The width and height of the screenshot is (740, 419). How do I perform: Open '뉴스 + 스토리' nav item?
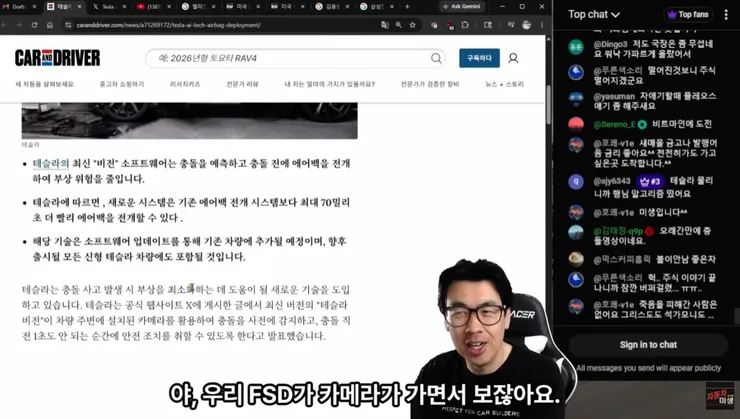coord(505,84)
